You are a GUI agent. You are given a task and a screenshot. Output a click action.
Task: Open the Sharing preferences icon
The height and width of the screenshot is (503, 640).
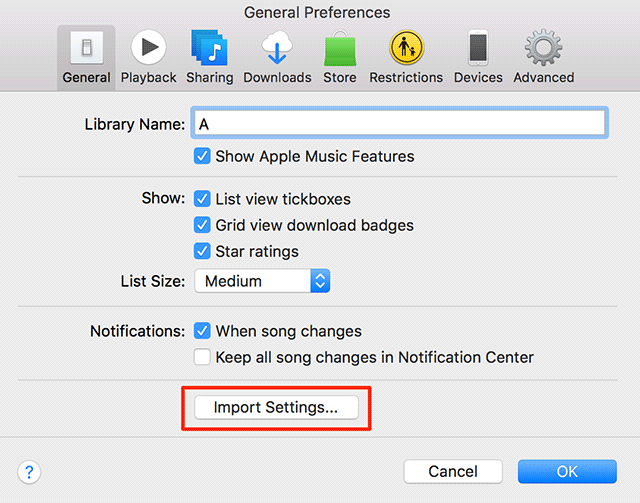click(209, 48)
